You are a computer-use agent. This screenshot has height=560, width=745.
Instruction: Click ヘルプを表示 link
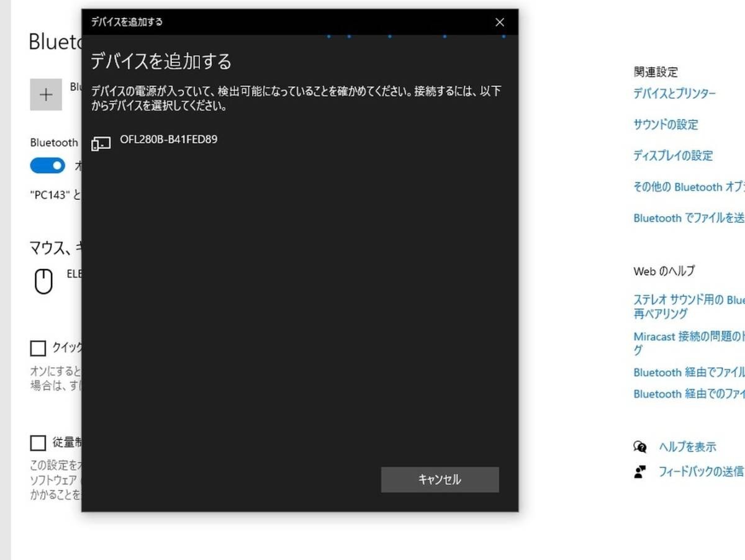click(x=687, y=446)
